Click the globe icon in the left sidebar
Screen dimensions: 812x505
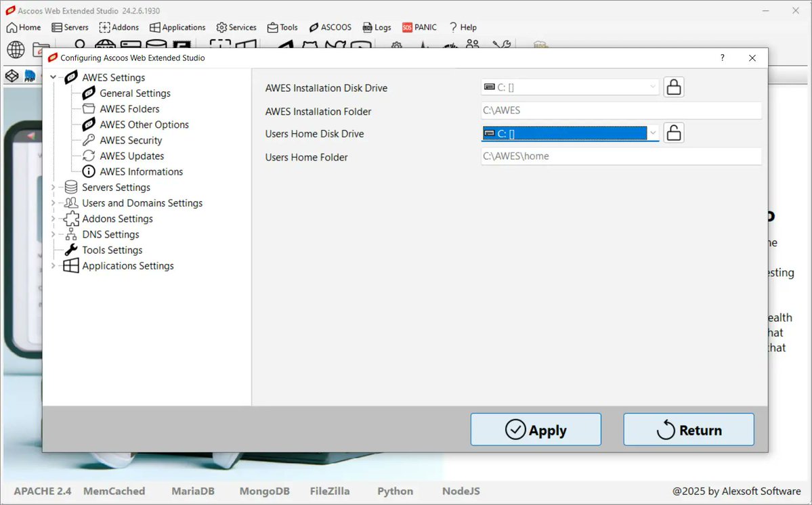coord(15,49)
